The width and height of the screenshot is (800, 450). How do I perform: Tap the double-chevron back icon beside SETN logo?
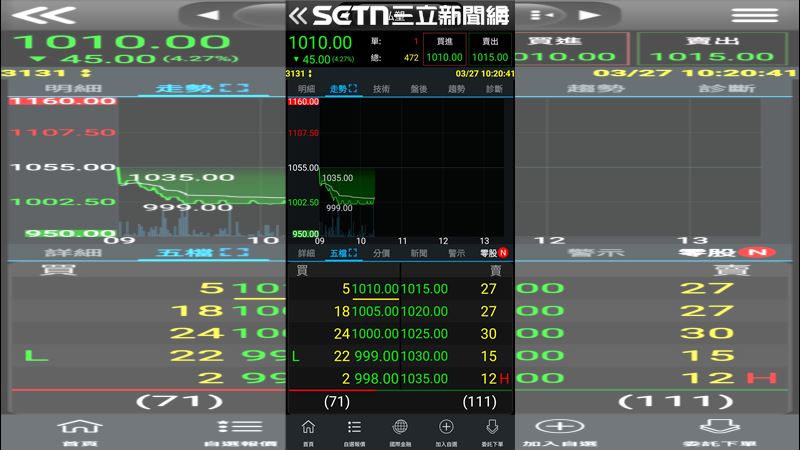297,16
